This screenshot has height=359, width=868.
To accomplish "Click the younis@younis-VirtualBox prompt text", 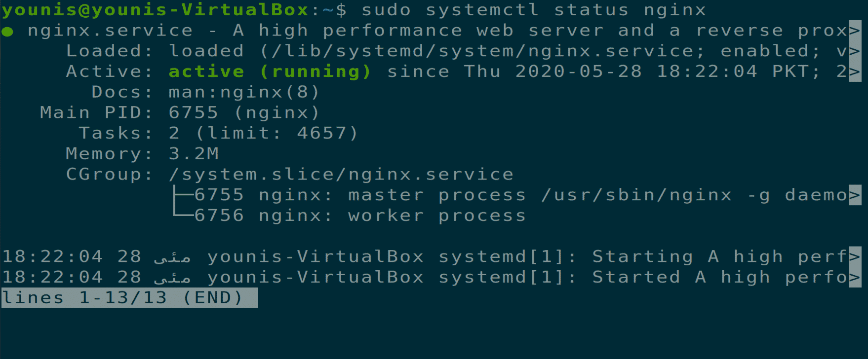I will pyautogui.click(x=156, y=10).
